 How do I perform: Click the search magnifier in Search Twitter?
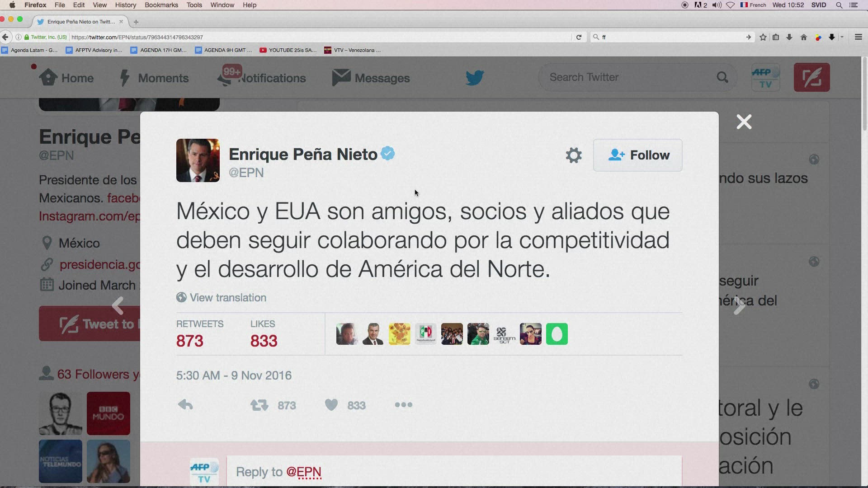[x=722, y=77]
